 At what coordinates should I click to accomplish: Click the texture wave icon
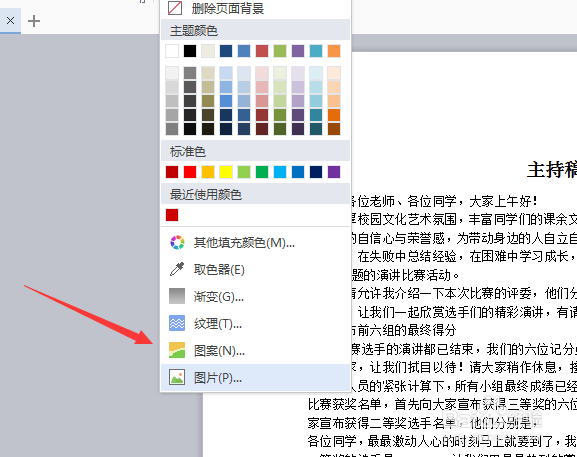click(177, 323)
